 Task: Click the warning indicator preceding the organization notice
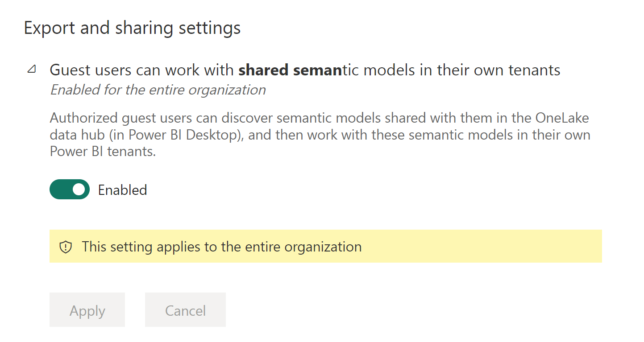[65, 247]
